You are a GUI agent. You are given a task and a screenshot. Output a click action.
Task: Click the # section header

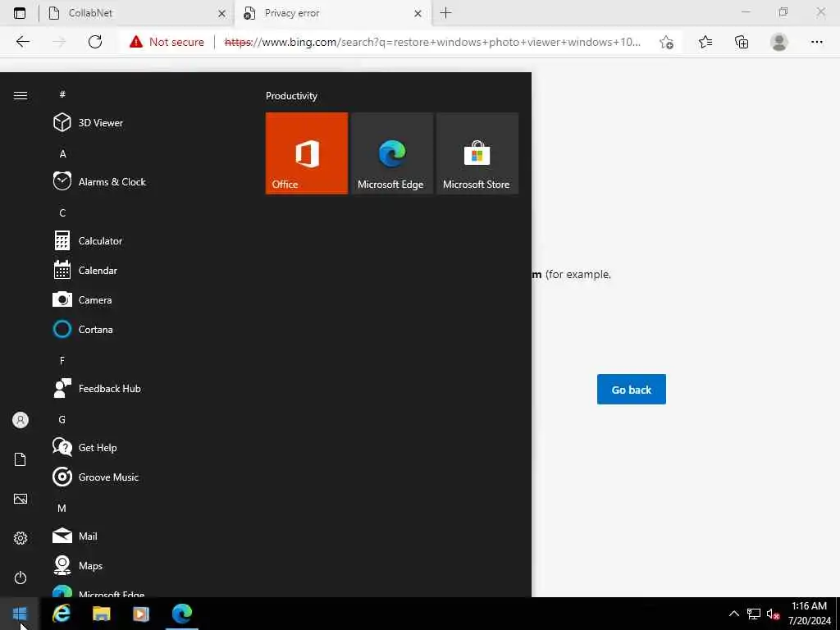[x=62, y=94]
